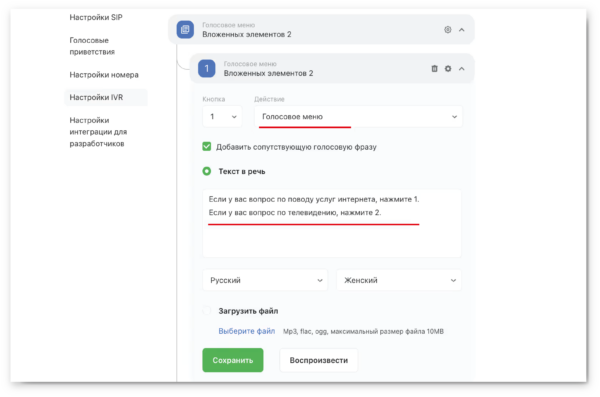This screenshot has width=600, height=397.
Task: Click the top block title Вложенных элементов 2
Action: coord(247,34)
